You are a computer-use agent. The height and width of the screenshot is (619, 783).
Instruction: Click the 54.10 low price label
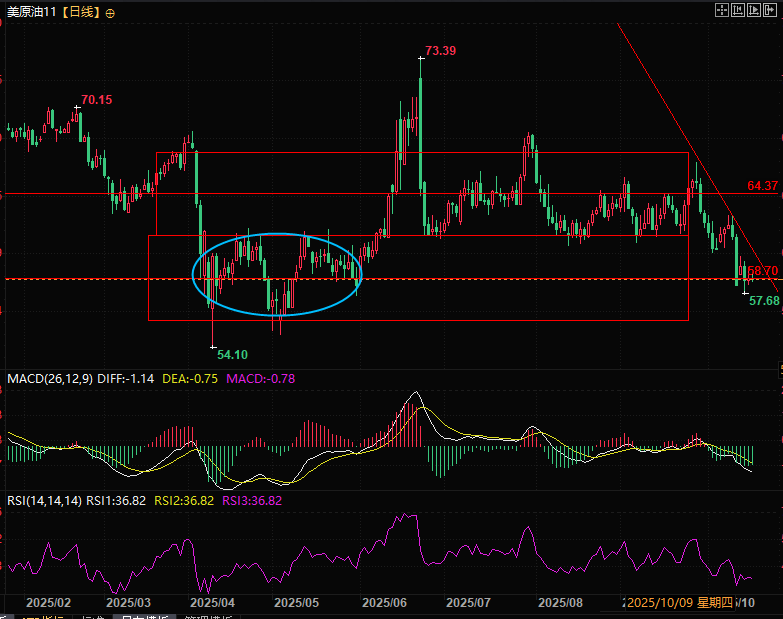click(232, 355)
